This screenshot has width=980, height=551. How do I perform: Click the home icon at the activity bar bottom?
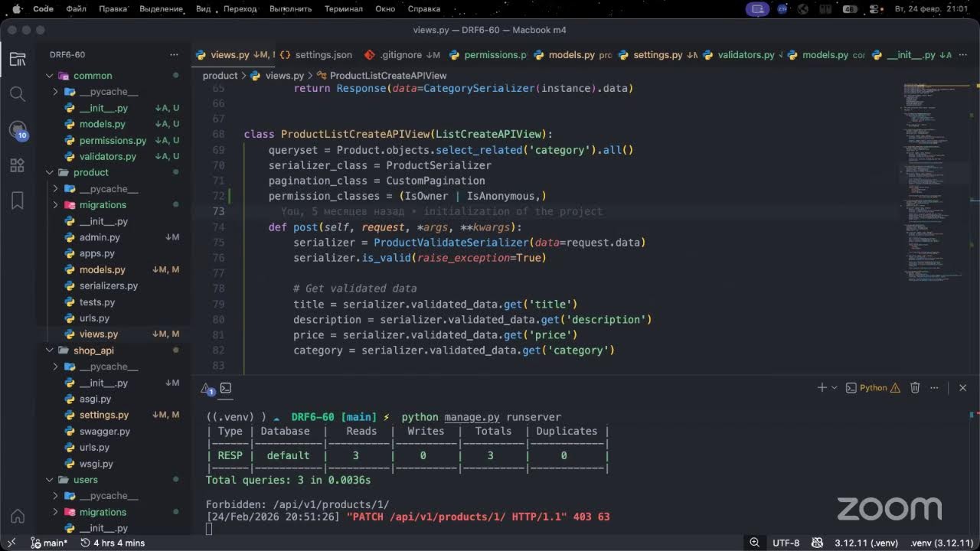tap(18, 516)
